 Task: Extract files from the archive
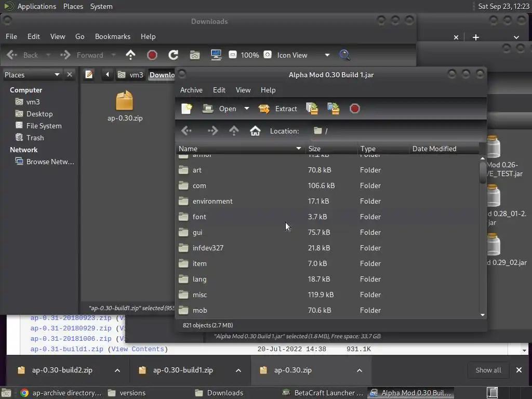tap(277, 109)
